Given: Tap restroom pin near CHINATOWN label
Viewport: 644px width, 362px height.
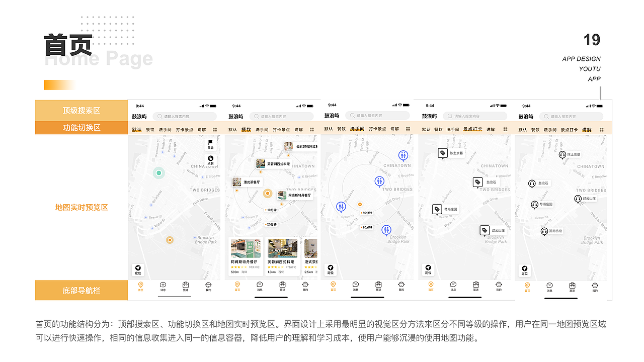Looking at the screenshot, I should tap(403, 156).
